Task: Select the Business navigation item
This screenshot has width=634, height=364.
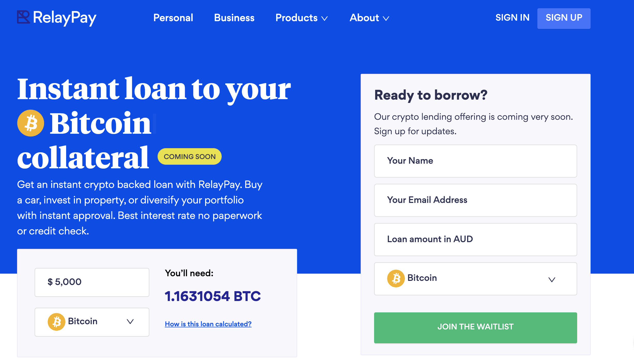Action: pos(234,18)
